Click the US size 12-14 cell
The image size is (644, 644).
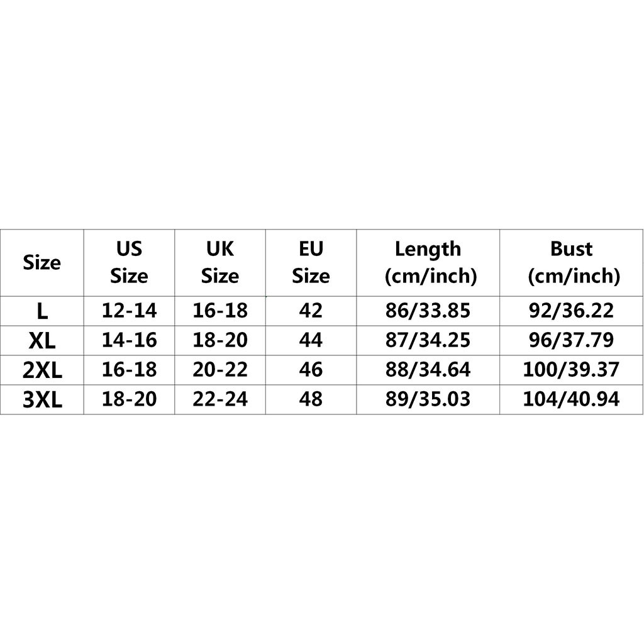[129, 310]
